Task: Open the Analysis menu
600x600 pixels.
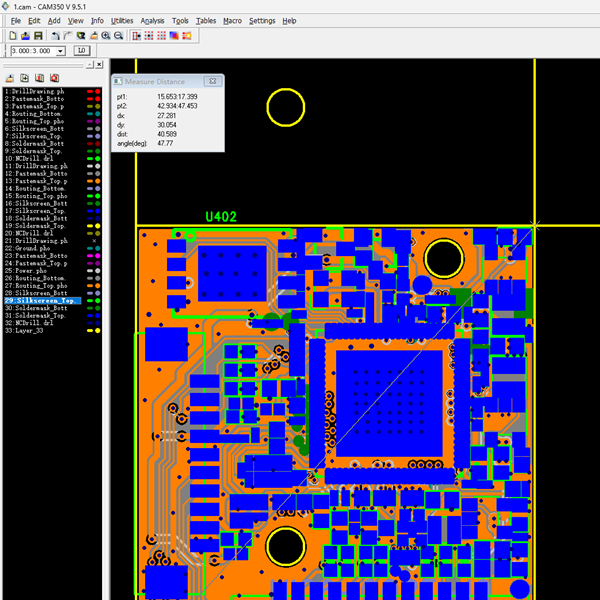Action: click(x=153, y=20)
